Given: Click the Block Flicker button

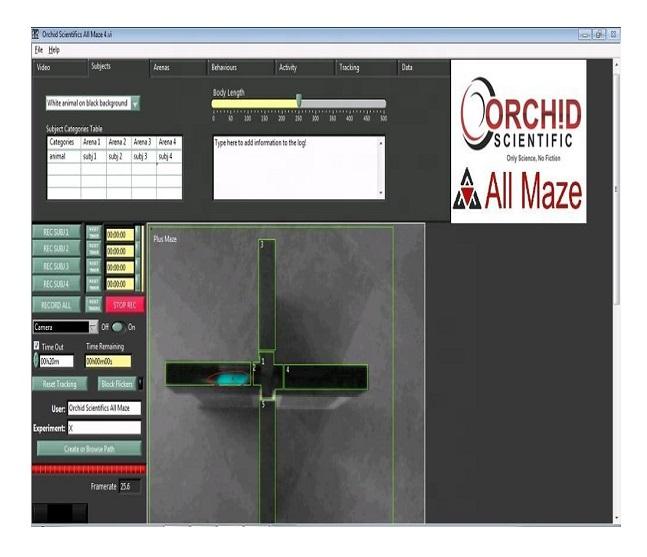Looking at the screenshot, I should [117, 384].
